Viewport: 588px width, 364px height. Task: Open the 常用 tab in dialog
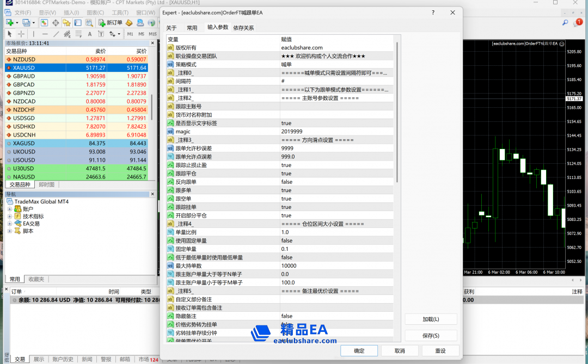(192, 28)
